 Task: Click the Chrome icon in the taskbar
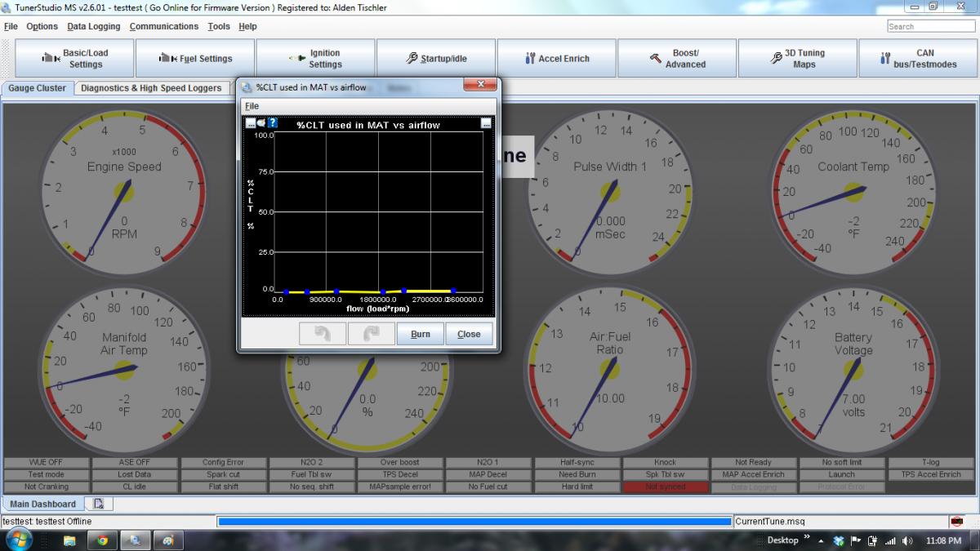[102, 540]
